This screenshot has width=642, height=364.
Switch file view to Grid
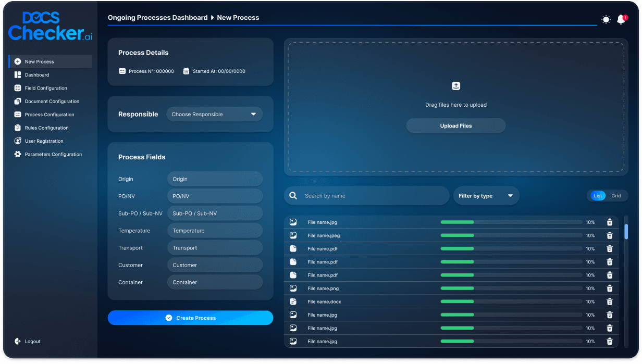click(616, 196)
